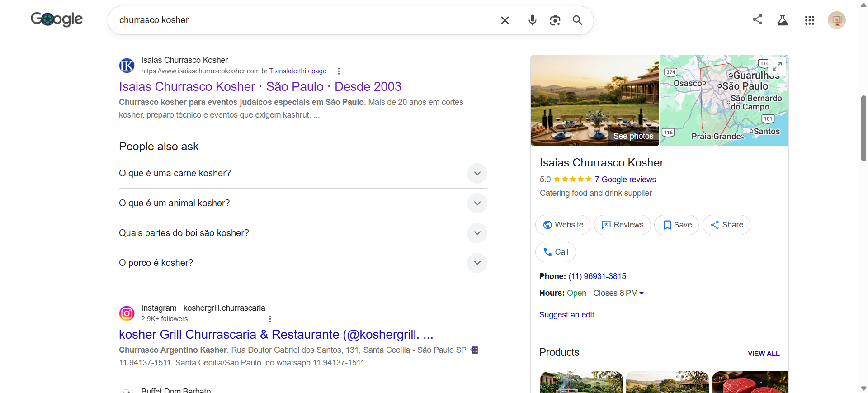Open three-dot menu for Instagram result
The width and height of the screenshot is (868, 393).
[x=270, y=319]
